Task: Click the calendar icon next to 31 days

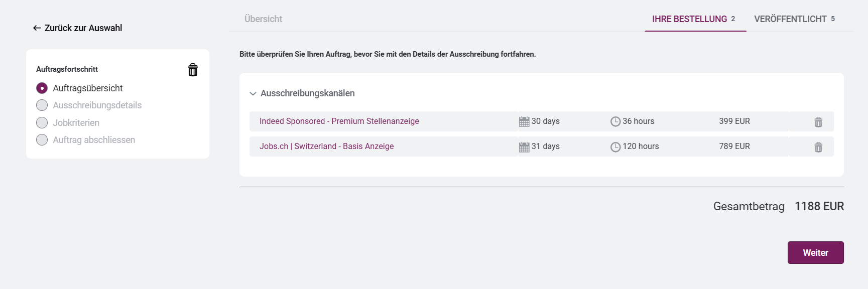Action: 524,147
